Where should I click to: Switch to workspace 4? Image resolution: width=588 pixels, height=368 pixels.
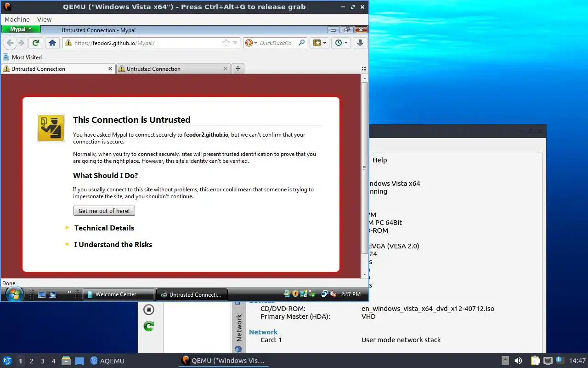tap(54, 361)
